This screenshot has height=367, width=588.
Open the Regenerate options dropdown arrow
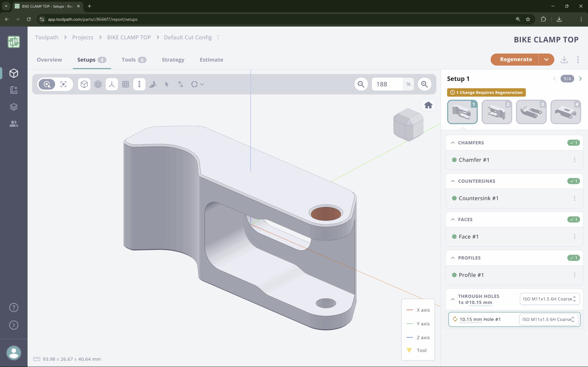click(546, 59)
